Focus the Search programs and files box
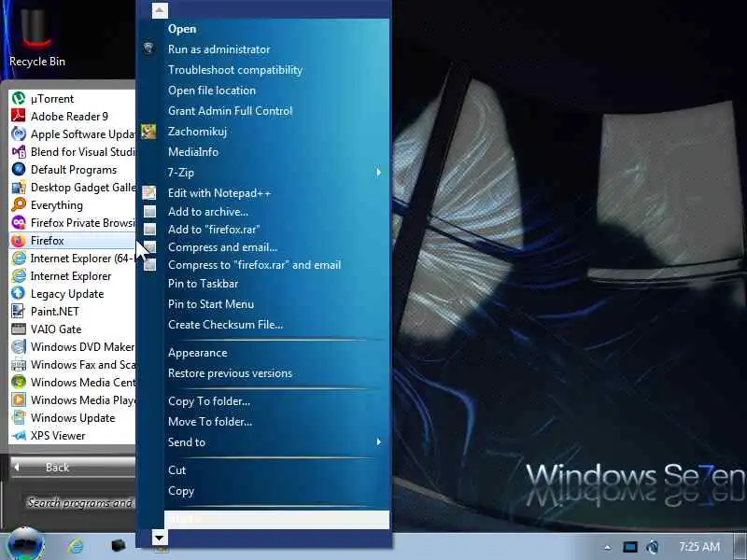 point(79,502)
